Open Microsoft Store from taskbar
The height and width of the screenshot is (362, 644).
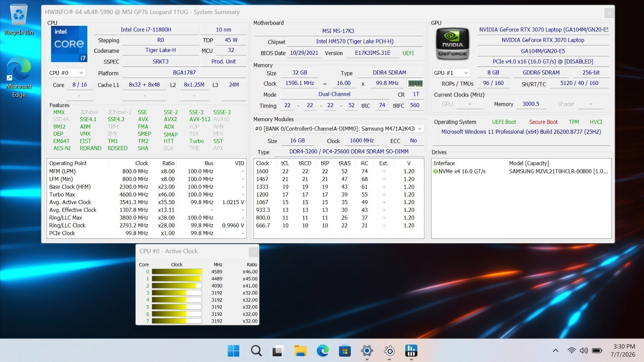345,351
